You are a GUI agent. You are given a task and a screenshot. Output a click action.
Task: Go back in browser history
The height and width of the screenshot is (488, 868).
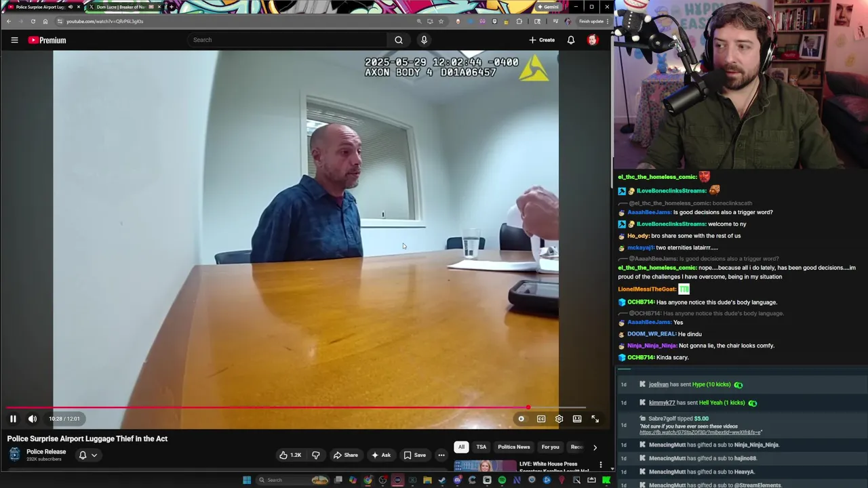tap(9, 21)
